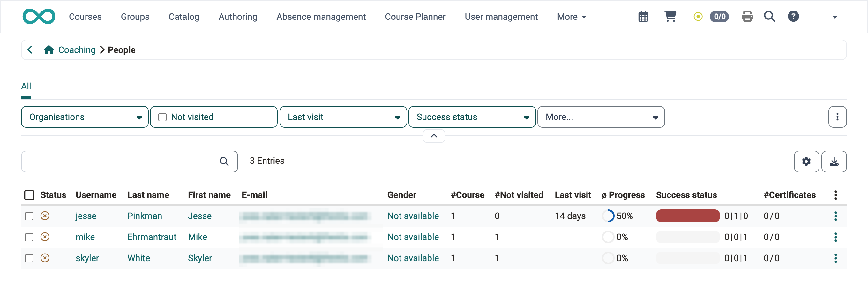
Task: Open the Last visit filter dropdown
Action: (x=343, y=117)
